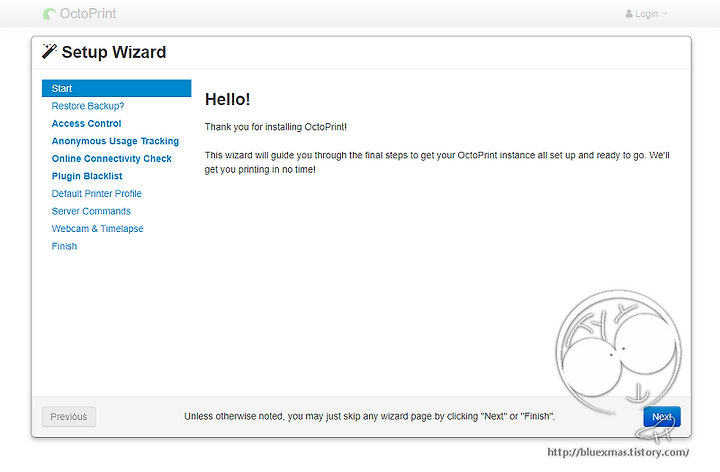
Task: Open the Access Control step
Action: click(86, 124)
